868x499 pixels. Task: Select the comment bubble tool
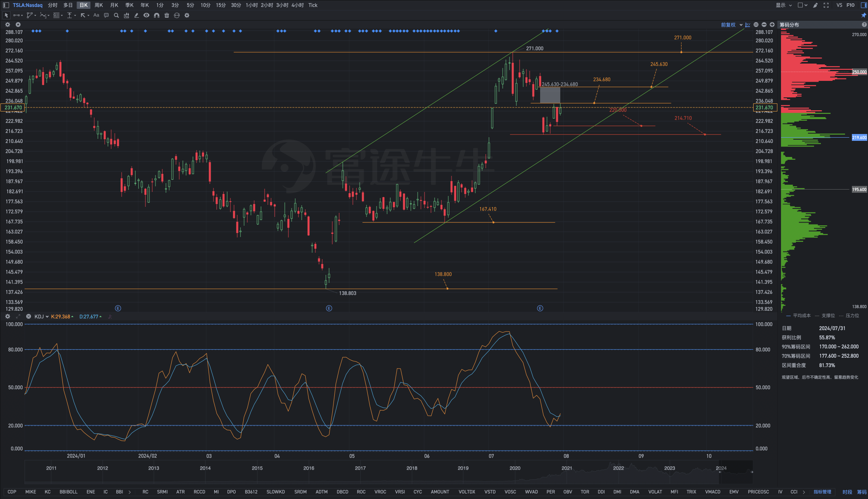point(106,15)
